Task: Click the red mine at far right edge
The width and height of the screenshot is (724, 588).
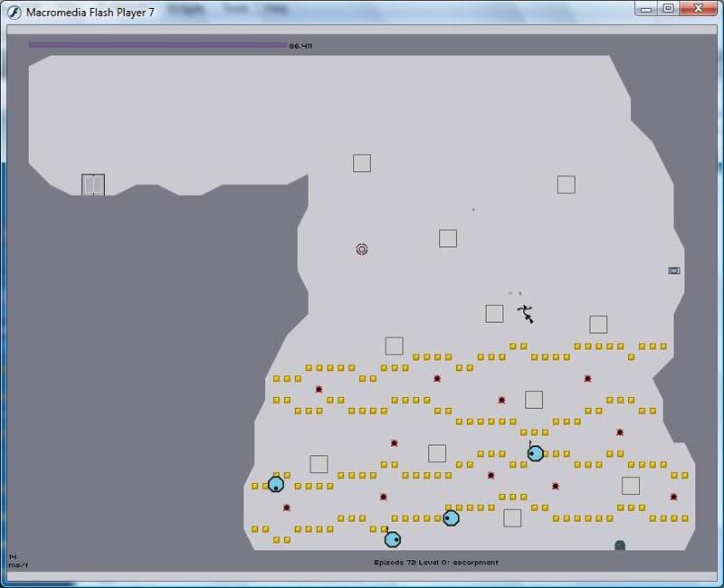Action: tap(673, 497)
